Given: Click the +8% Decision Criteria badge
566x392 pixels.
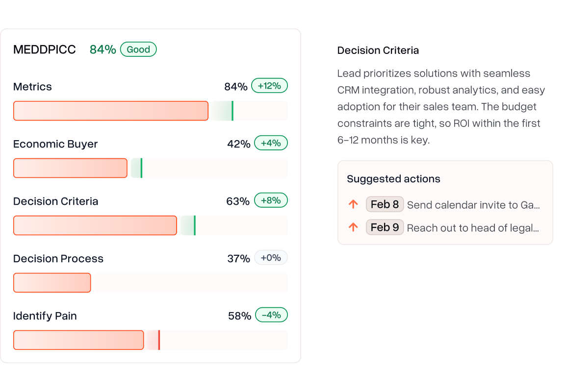Looking at the screenshot, I should [x=271, y=200].
